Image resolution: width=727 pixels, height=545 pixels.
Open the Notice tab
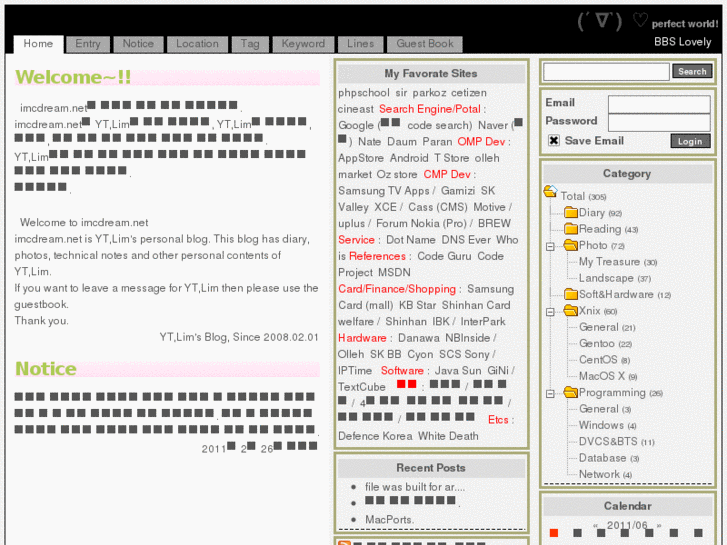coord(138,44)
